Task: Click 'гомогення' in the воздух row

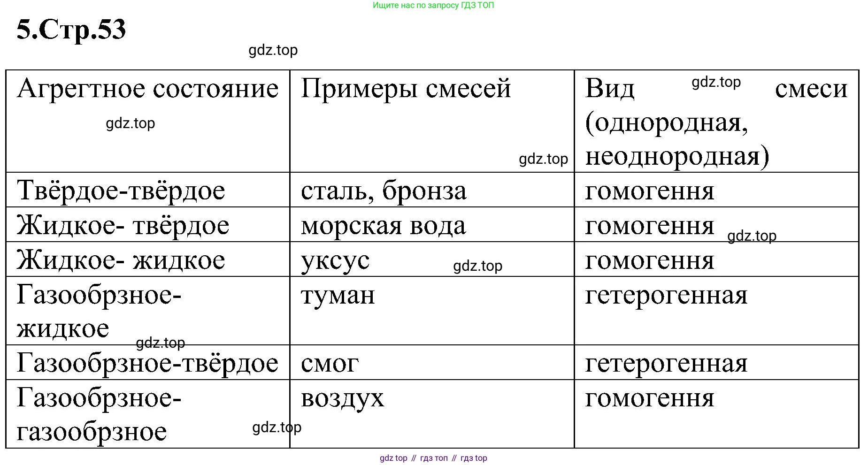Action: click(x=649, y=398)
